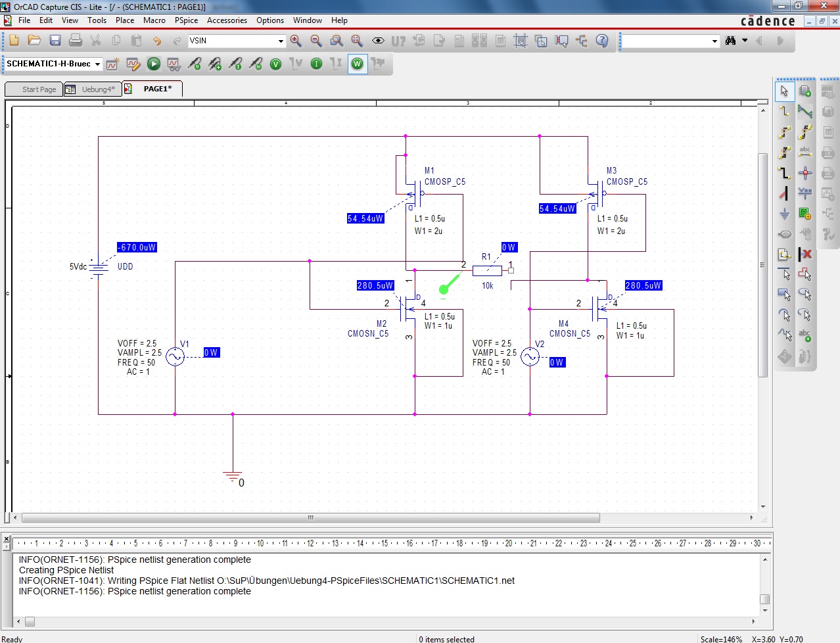
Task: Click the -670.0uW power label
Action: (137, 247)
